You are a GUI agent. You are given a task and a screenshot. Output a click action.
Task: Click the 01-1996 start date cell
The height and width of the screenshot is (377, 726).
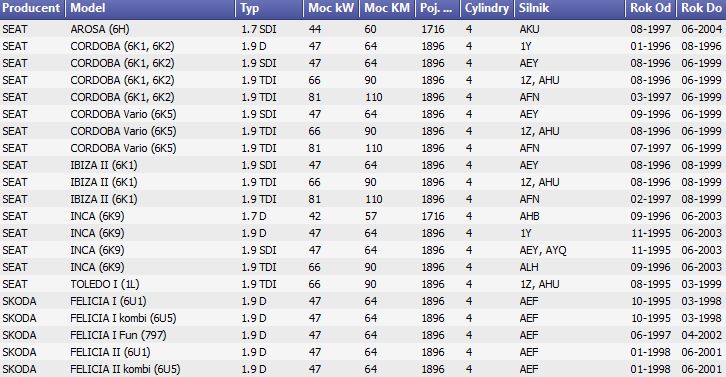[651, 46]
